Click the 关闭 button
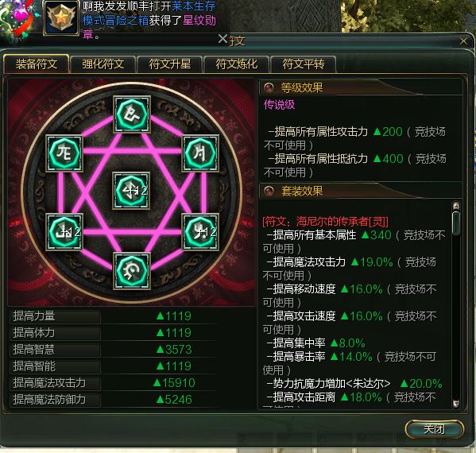Viewport: 476px width, 453px height. pos(435,429)
